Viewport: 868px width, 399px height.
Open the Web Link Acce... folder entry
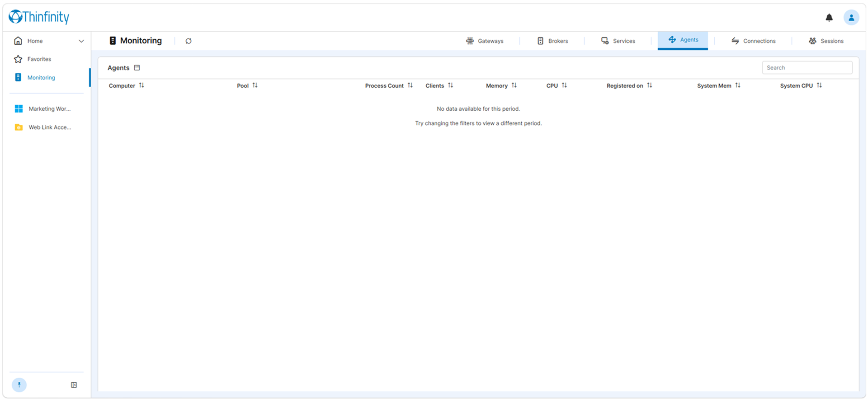coord(43,127)
